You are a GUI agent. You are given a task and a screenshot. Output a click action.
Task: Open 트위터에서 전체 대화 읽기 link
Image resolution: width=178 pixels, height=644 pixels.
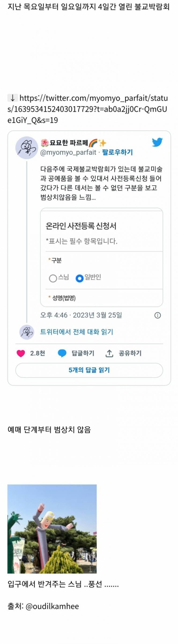(77, 332)
